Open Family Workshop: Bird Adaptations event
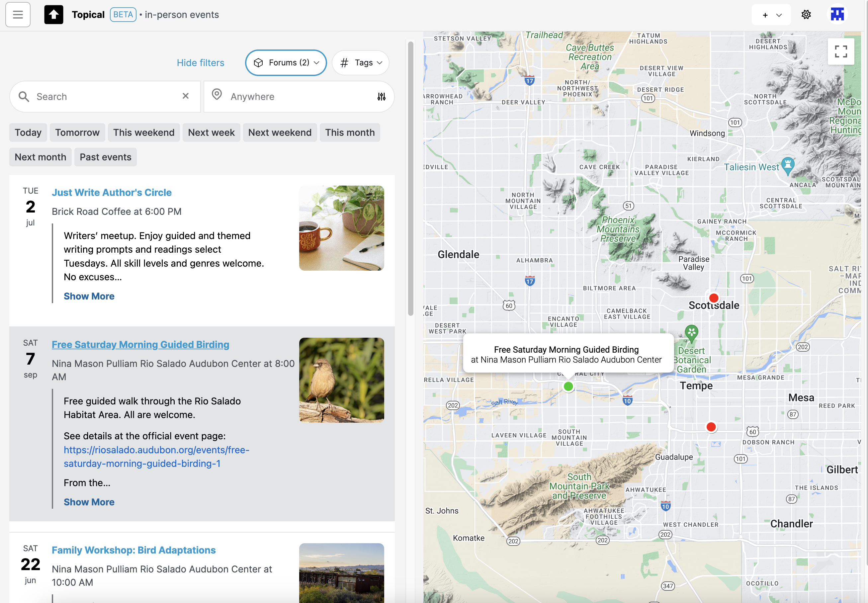Viewport: 868px width, 603px height. 134,550
